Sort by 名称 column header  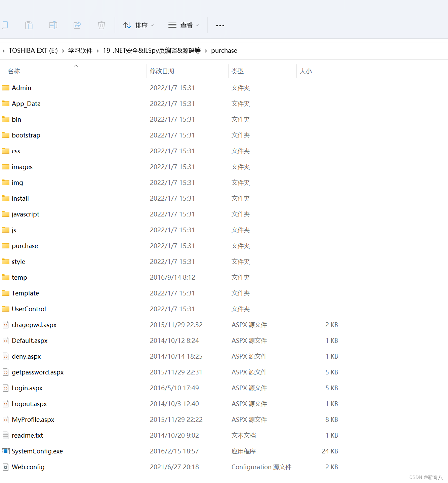pyautogui.click(x=14, y=71)
